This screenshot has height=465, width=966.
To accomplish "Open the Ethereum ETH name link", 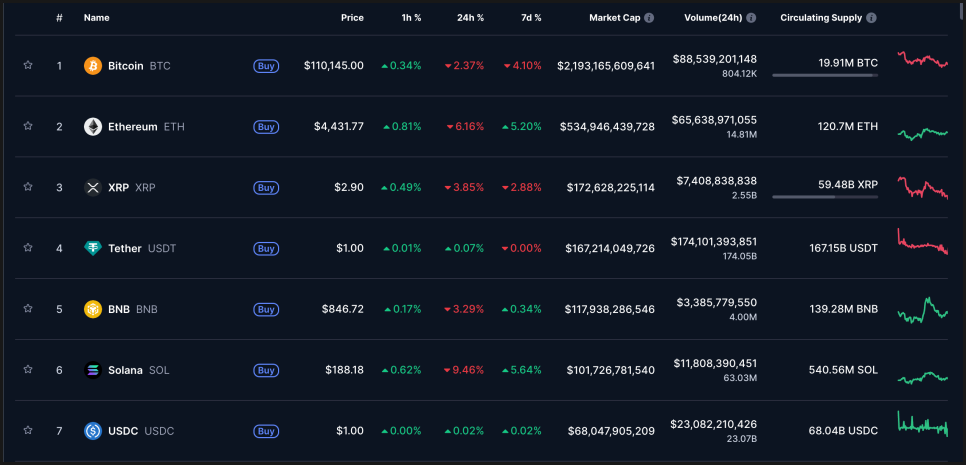I will (146, 126).
